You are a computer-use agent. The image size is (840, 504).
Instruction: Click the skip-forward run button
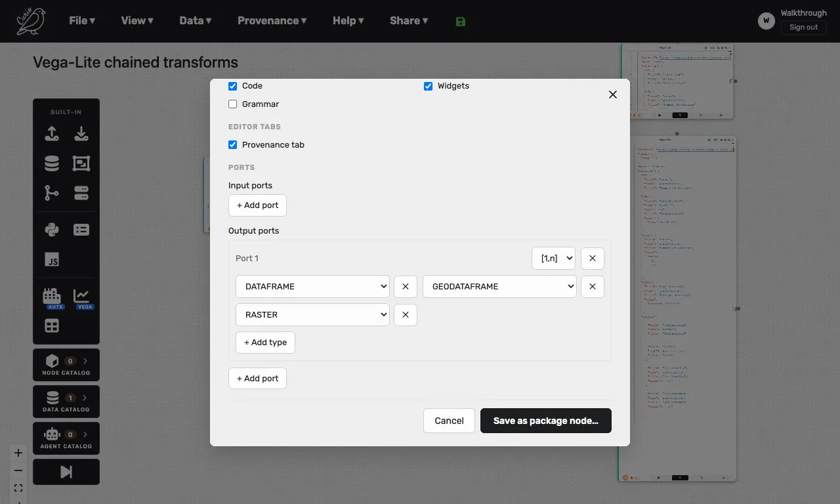tap(66, 472)
